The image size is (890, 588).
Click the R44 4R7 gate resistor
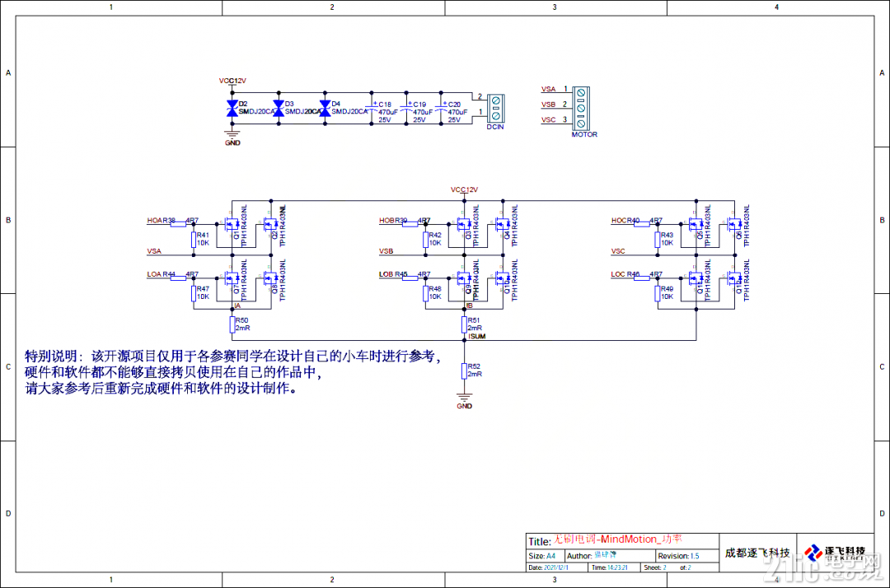point(178,278)
